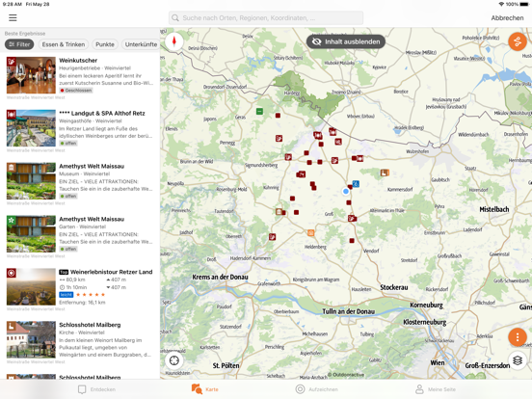Tap the leicht difficulty badge
The width and height of the screenshot is (532, 399).
pos(66,295)
